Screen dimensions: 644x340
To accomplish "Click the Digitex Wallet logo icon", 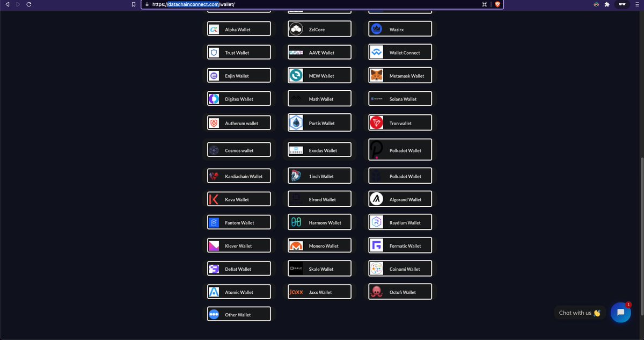I will tap(214, 99).
